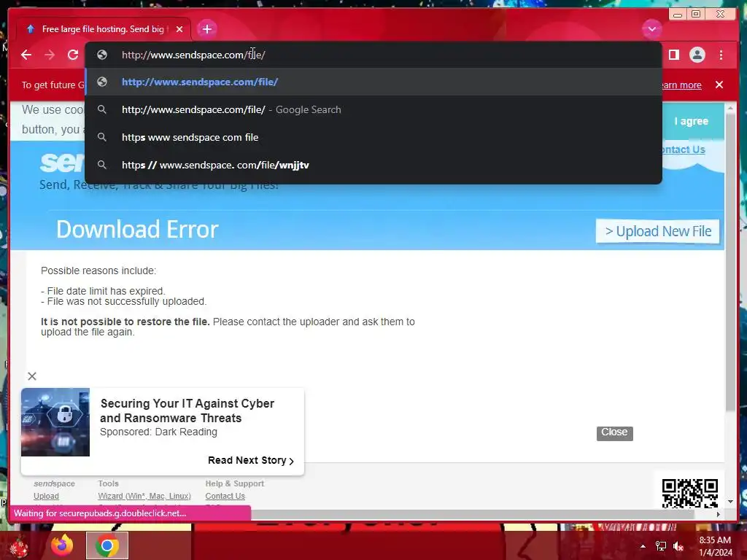Click the 'Download Error' heading text
The width and height of the screenshot is (747, 560).
pyautogui.click(x=137, y=230)
